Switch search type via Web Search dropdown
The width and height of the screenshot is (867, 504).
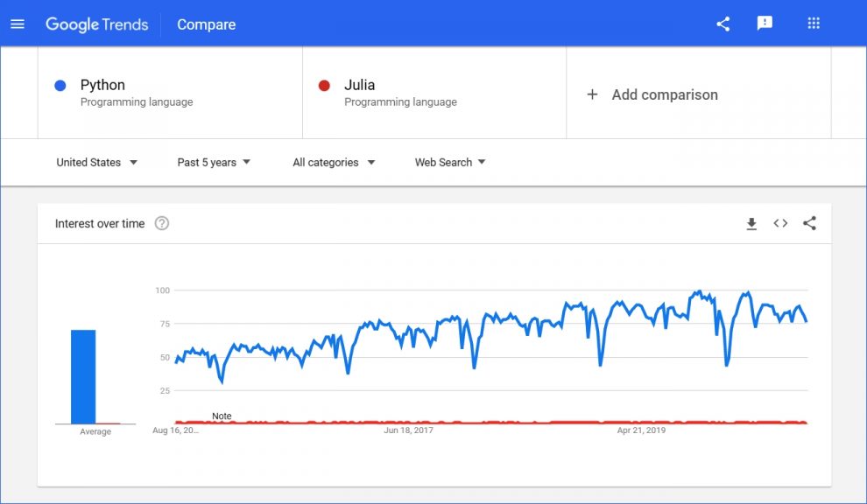(x=449, y=162)
